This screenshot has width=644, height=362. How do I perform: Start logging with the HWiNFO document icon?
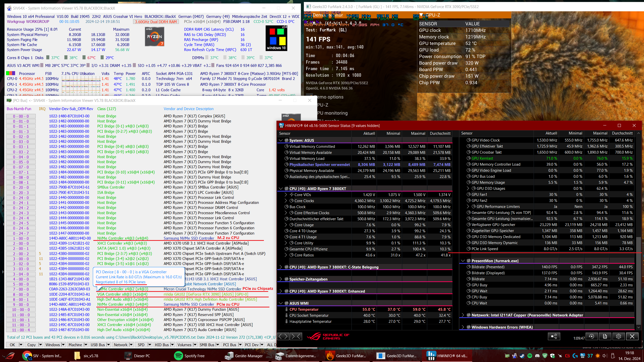point(605,336)
